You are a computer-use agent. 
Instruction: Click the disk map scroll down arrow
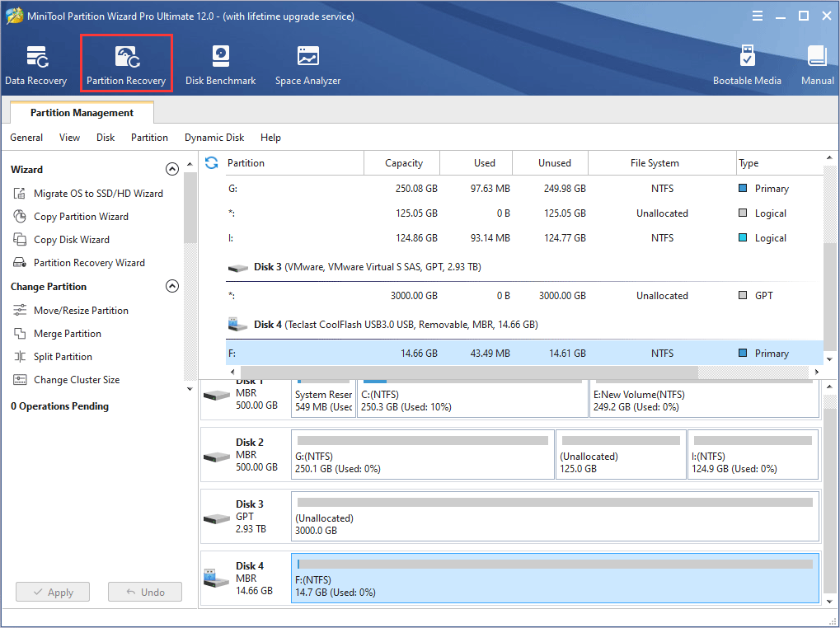(x=829, y=601)
